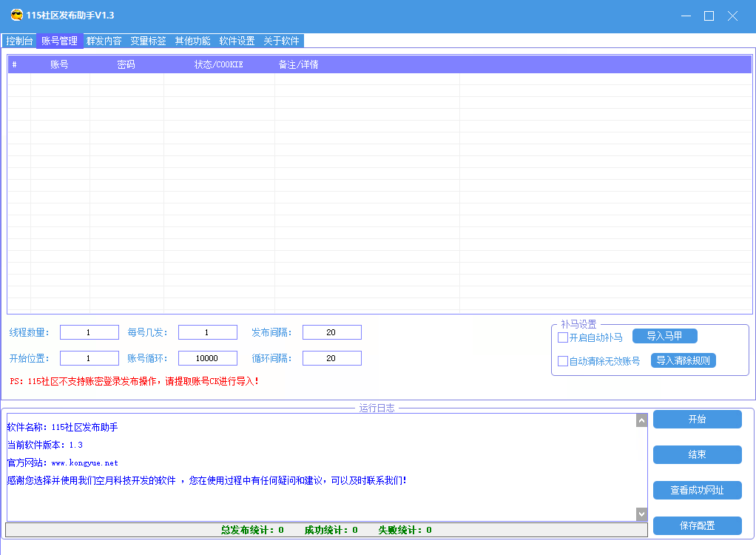Maximize the 115社区发布助手 window

[709, 16]
